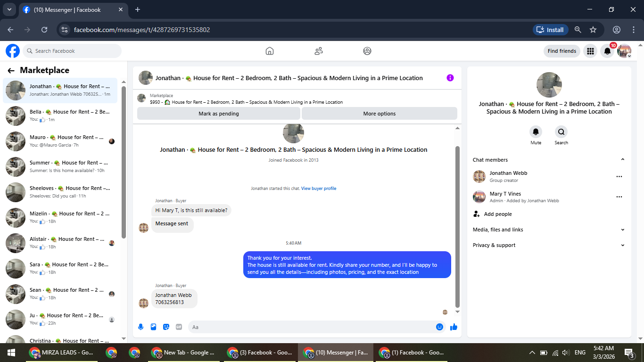Click the Search Facebook field

72,51
